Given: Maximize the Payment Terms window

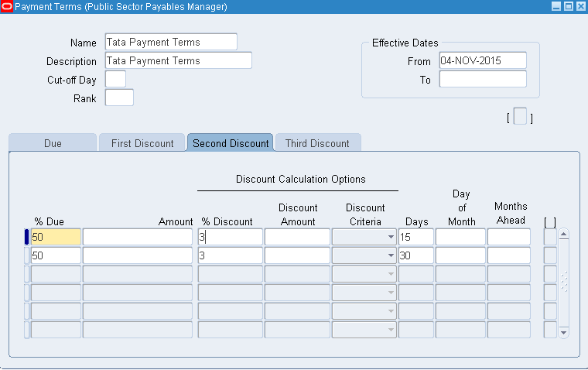Looking at the screenshot, I should pos(569,6).
